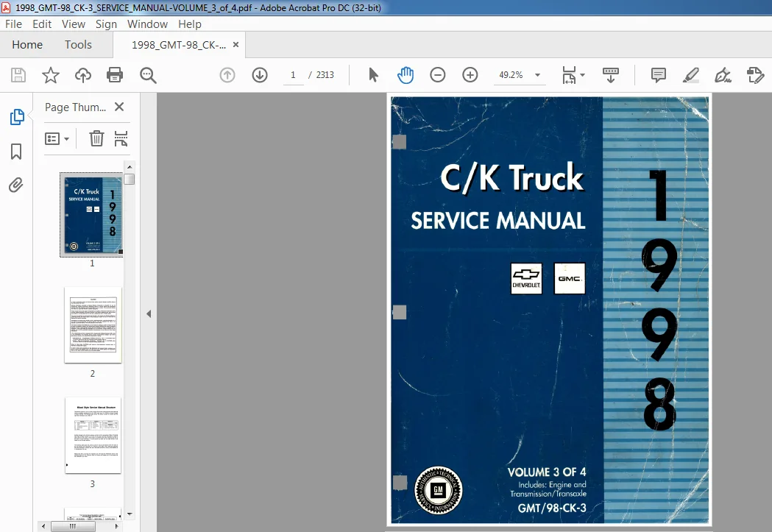
Task: Print the document
Action: point(115,75)
